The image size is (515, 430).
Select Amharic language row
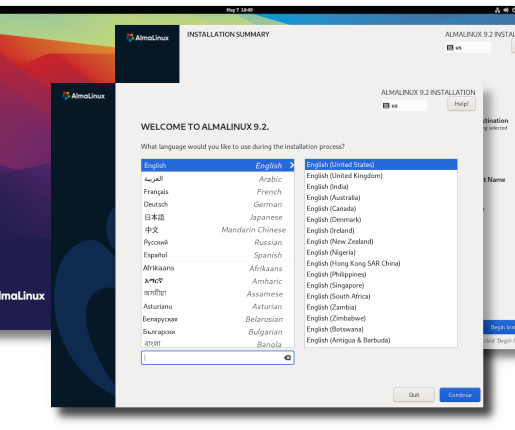point(218,281)
